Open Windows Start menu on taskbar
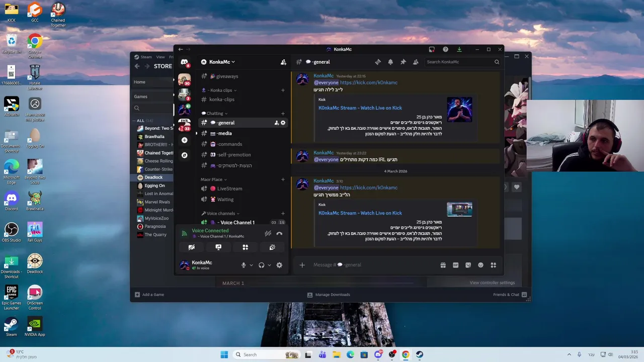This screenshot has height=362, width=644. (224, 354)
